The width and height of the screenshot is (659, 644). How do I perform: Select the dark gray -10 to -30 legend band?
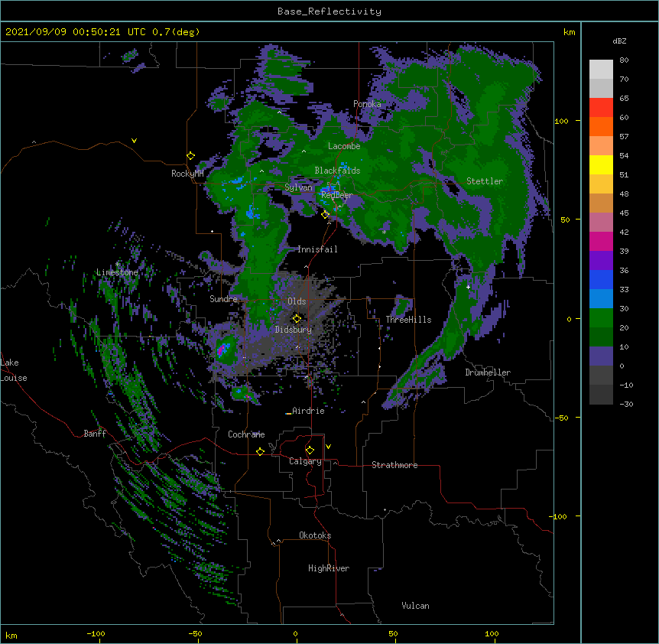coord(601,395)
